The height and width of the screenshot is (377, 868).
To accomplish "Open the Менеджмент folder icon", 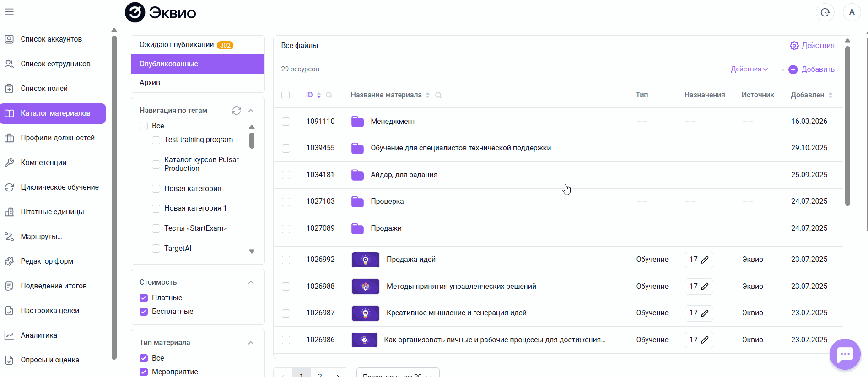I will [x=357, y=122].
